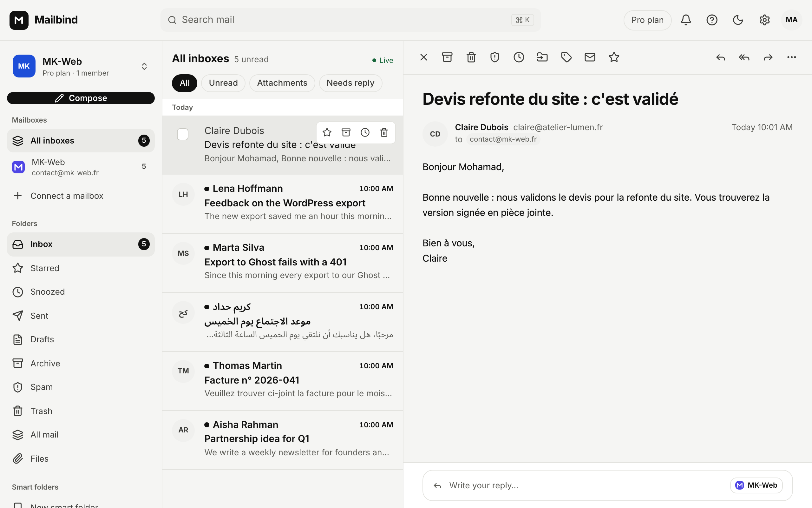The width and height of the screenshot is (812, 508).
Task: Open Marta Silva's Ghost export email
Action: pos(283,263)
